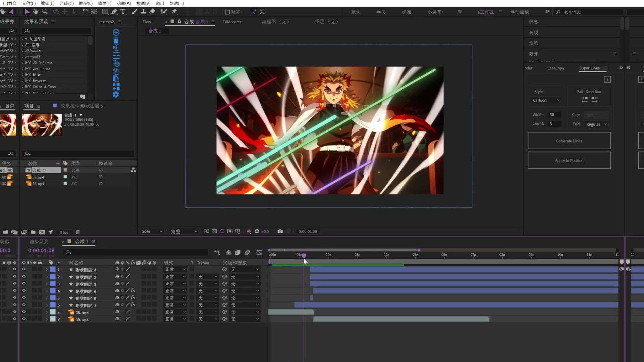
Task: Open the region of interest icon
Action: click(230, 231)
